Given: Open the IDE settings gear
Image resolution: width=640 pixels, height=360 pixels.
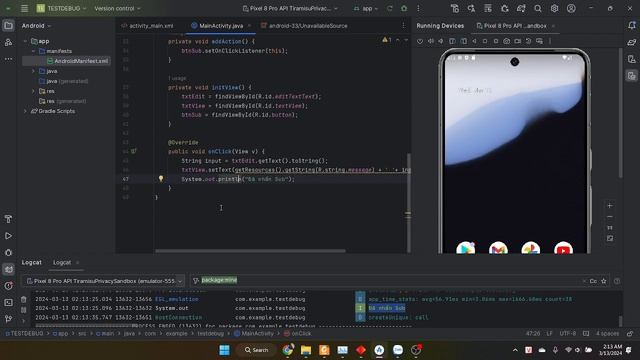Looking at the screenshot, I should click(x=554, y=8).
